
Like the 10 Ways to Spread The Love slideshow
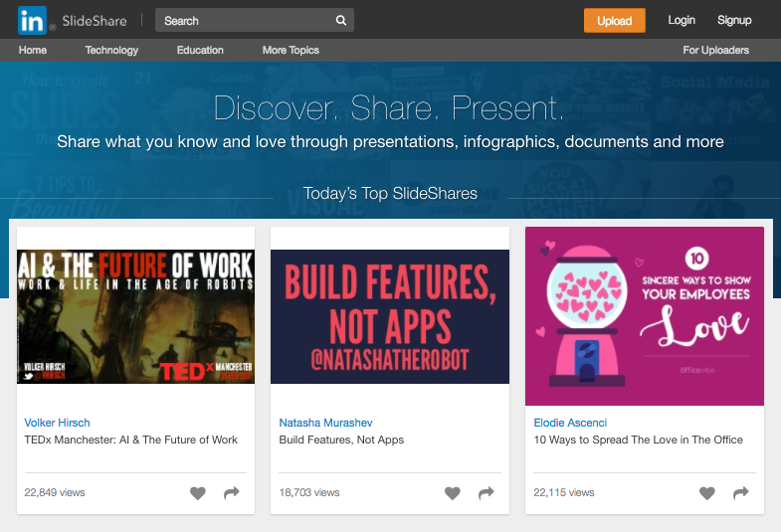pos(706,492)
